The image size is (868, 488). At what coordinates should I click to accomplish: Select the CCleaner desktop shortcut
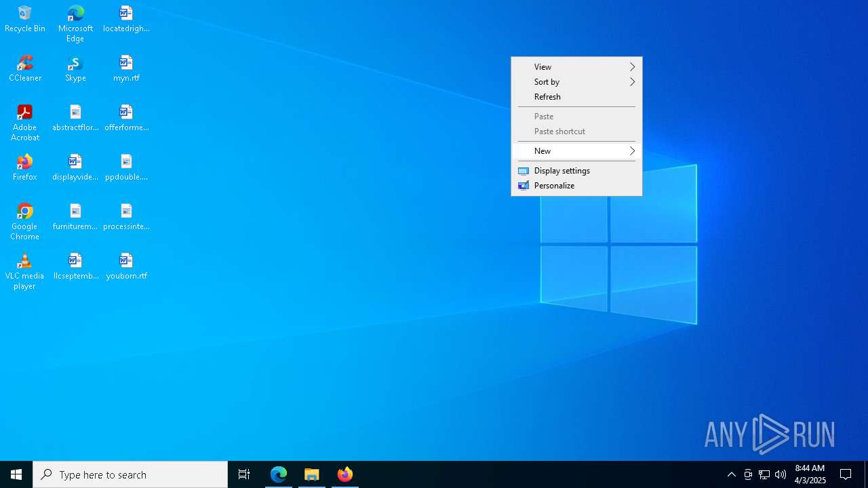[25, 68]
